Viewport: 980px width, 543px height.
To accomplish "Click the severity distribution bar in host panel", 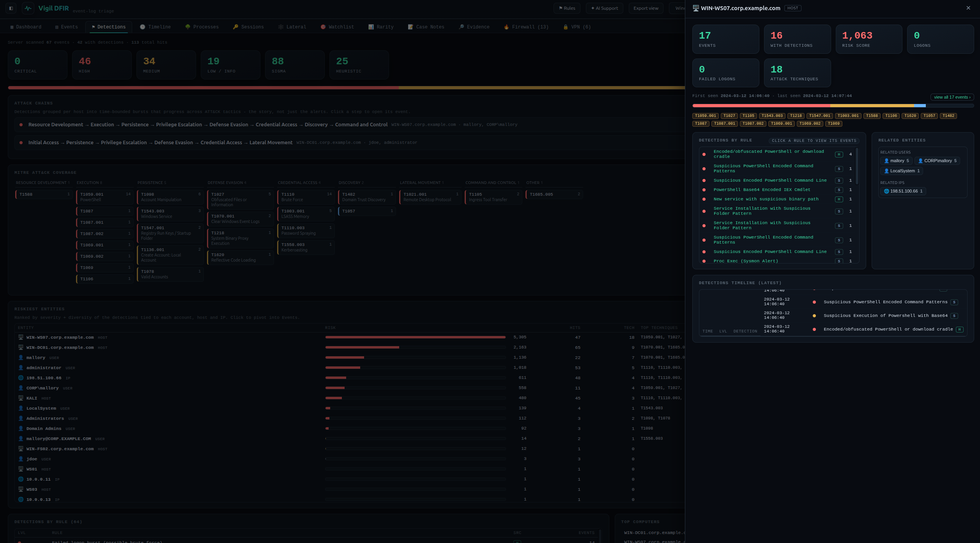I will (833, 106).
